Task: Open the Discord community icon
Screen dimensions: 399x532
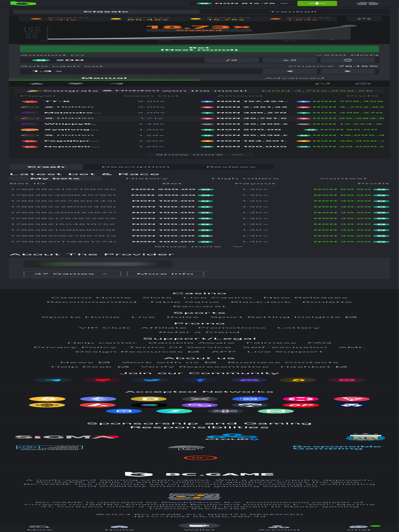Action: (x=249, y=380)
